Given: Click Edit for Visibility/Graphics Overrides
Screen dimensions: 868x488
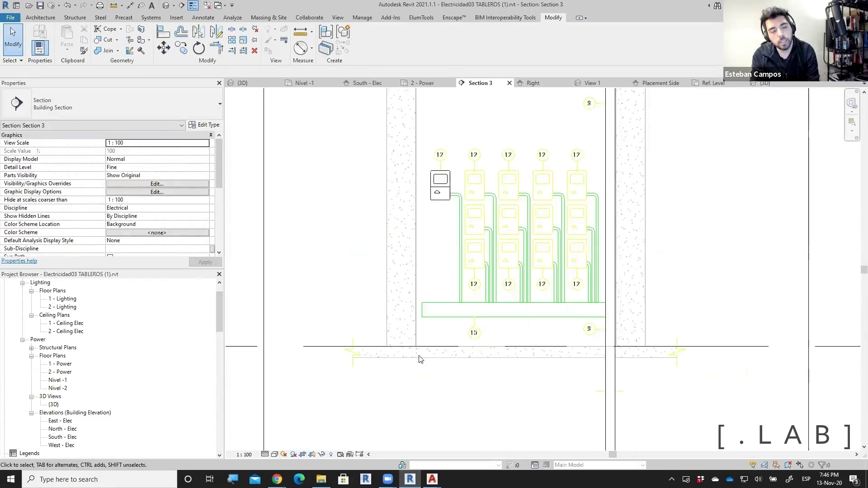Looking at the screenshot, I should coord(157,184).
